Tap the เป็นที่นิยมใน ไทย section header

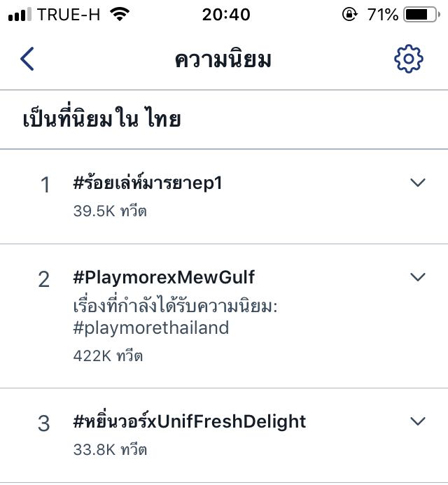coord(101,117)
